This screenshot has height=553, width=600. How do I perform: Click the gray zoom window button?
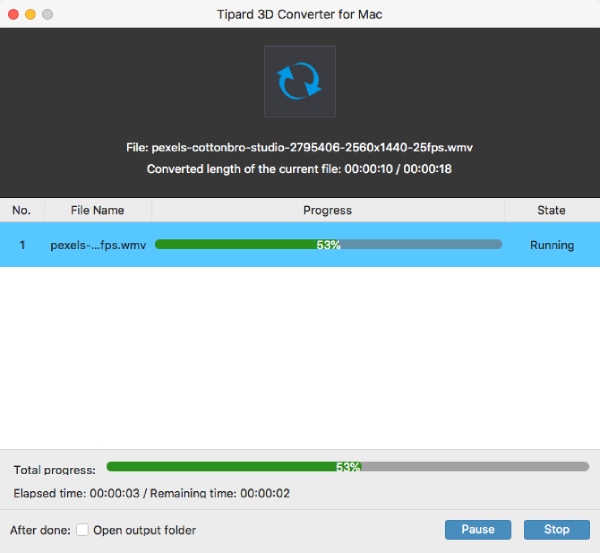pos(47,15)
